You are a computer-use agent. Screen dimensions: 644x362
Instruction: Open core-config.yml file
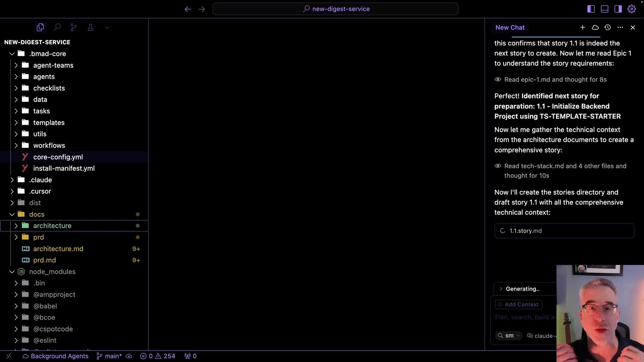pyautogui.click(x=58, y=157)
